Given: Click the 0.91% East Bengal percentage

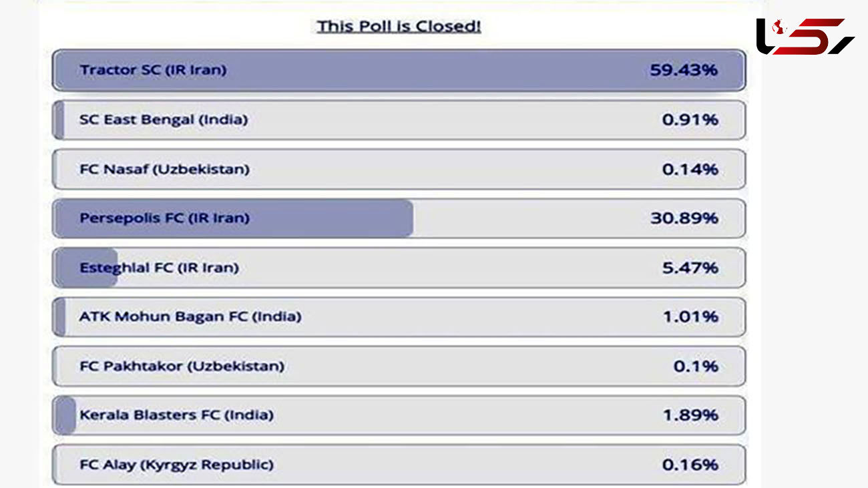Looking at the screenshot, I should coord(690,120).
